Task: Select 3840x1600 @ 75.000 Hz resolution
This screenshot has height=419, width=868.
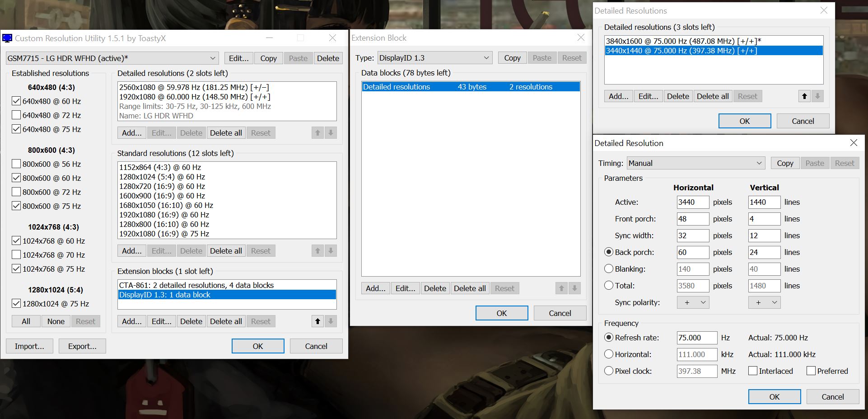Action: (683, 41)
